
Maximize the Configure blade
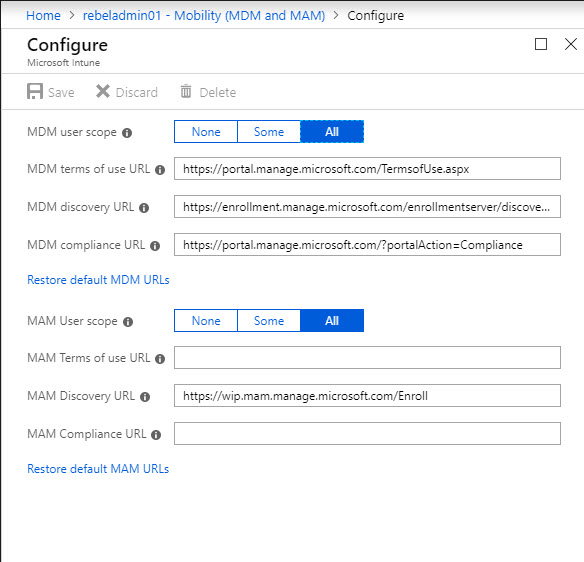pos(541,44)
